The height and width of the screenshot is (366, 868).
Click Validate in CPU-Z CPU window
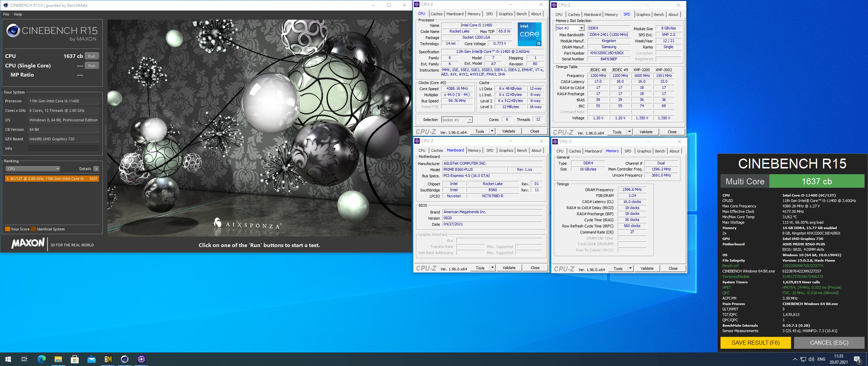[509, 131]
